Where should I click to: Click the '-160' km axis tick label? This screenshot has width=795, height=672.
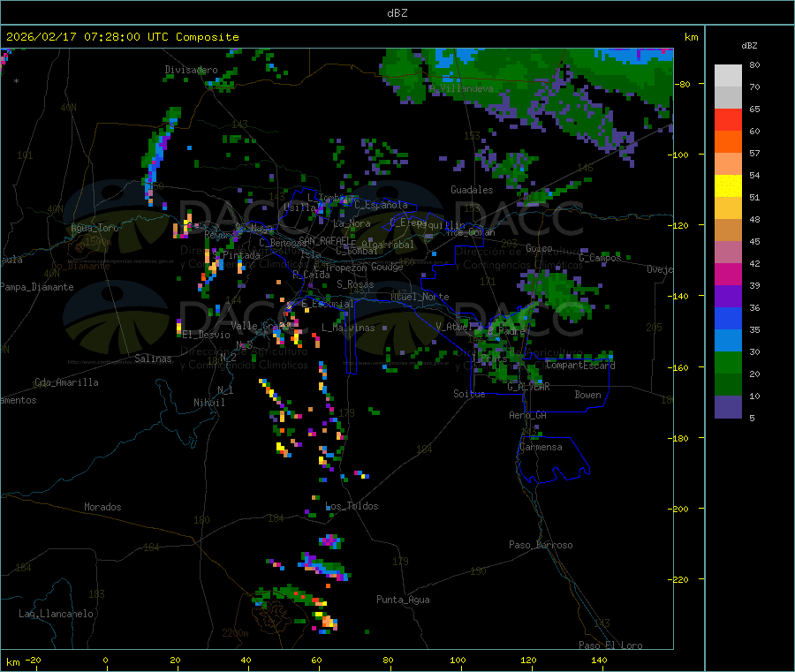click(678, 367)
